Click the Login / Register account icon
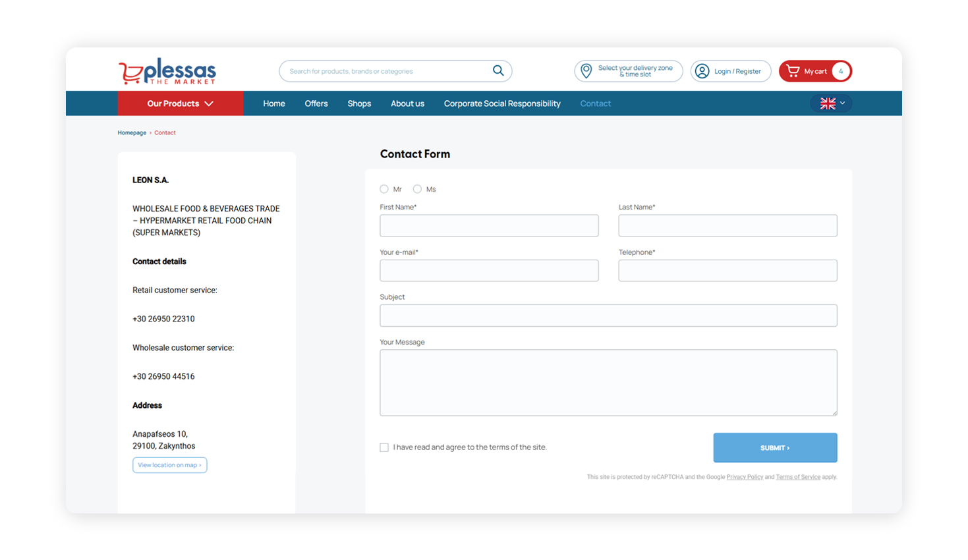The height and width of the screenshot is (560, 968). pyautogui.click(x=701, y=70)
